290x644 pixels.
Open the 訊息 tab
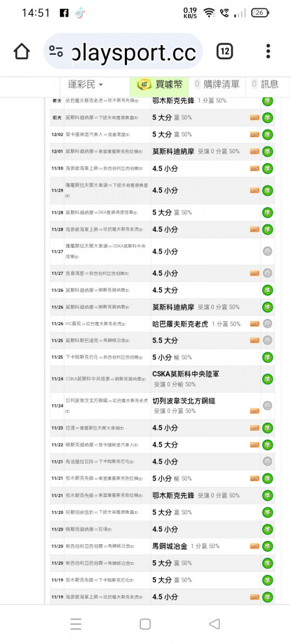tap(265, 84)
